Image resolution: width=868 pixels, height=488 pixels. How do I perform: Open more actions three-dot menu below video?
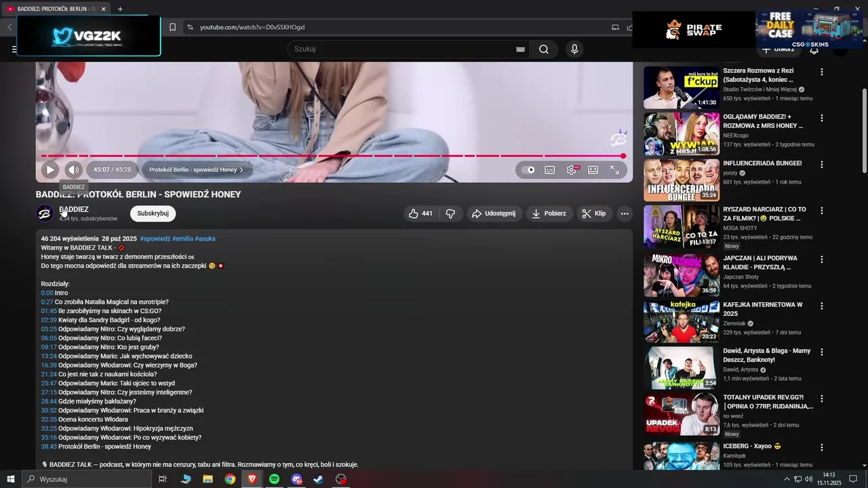pyautogui.click(x=625, y=213)
